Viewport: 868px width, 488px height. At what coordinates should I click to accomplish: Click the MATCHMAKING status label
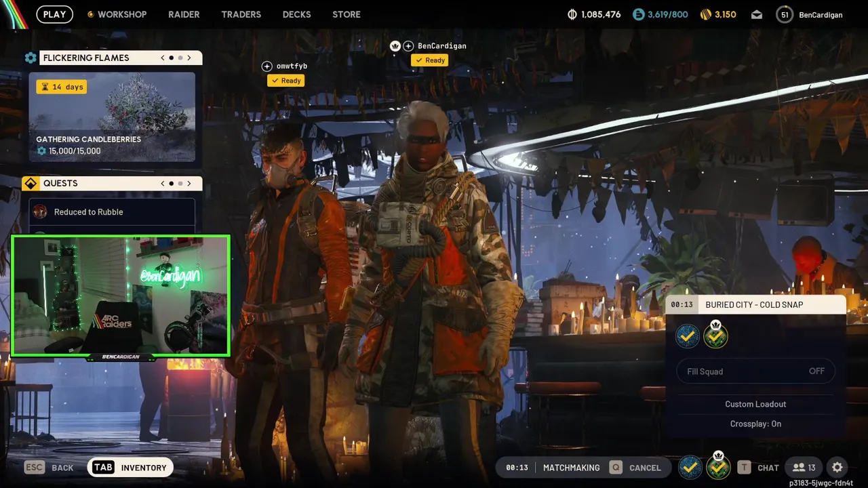tap(571, 468)
